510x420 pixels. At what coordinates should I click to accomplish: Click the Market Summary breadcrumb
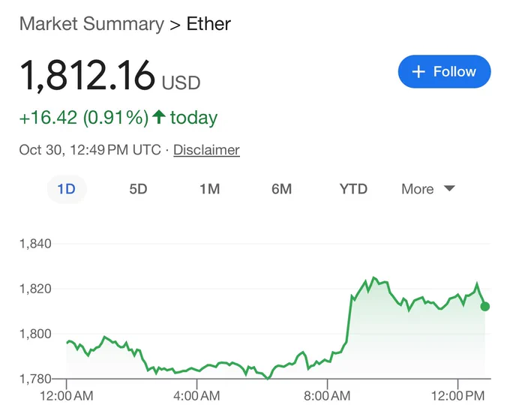91,24
